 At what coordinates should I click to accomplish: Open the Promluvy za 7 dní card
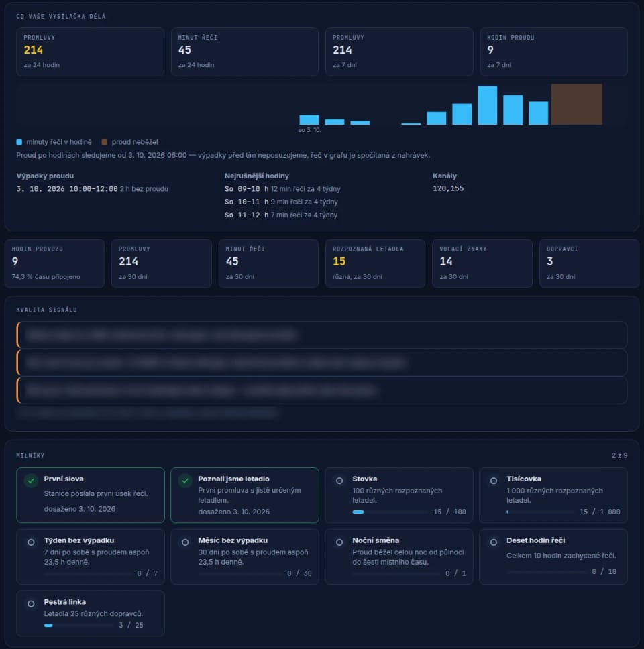click(x=399, y=52)
